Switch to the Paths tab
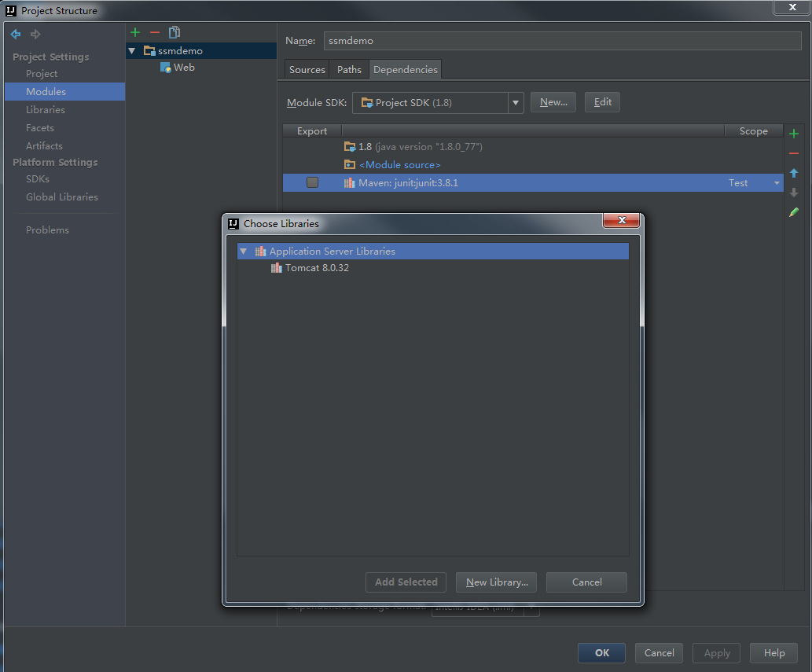The width and height of the screenshot is (812, 672). 349,69
